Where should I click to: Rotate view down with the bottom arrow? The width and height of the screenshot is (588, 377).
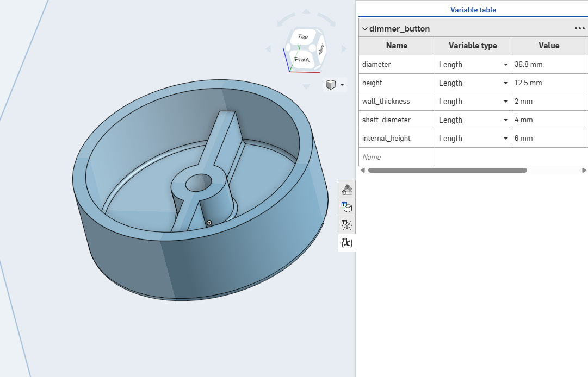[x=306, y=87]
